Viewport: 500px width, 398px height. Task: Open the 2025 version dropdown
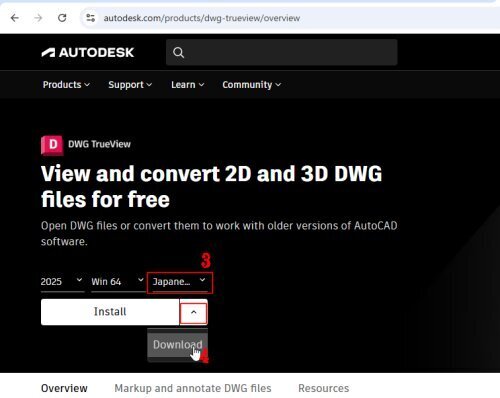pyautogui.click(x=62, y=282)
